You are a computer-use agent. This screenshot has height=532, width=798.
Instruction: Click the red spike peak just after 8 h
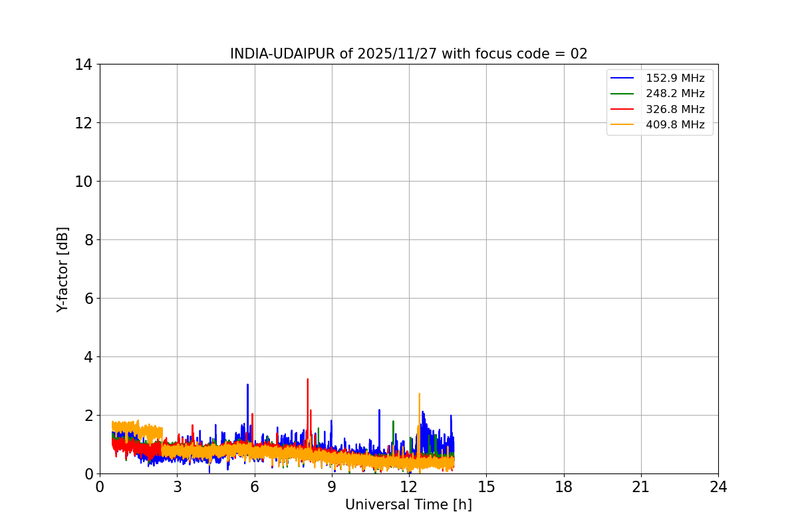click(307, 380)
